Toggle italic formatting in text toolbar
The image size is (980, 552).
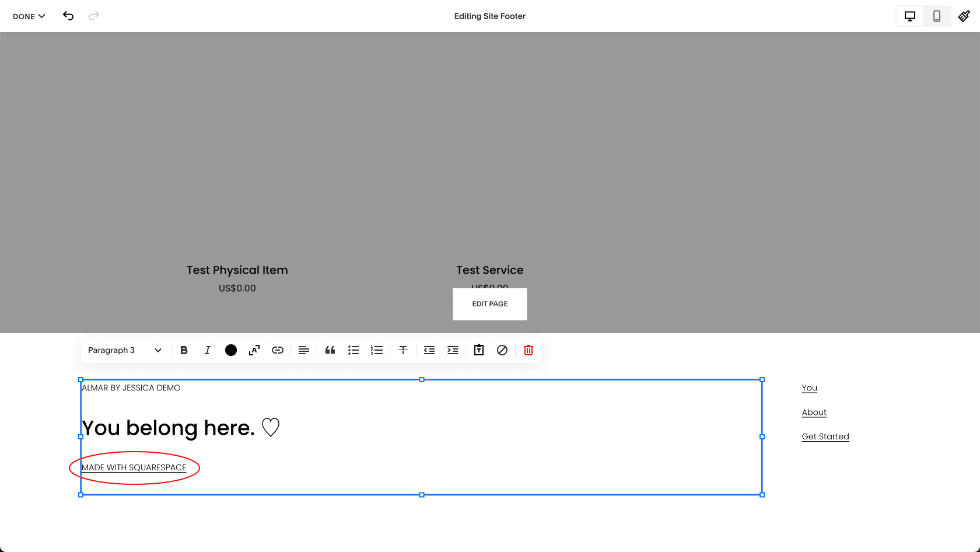[x=207, y=350]
